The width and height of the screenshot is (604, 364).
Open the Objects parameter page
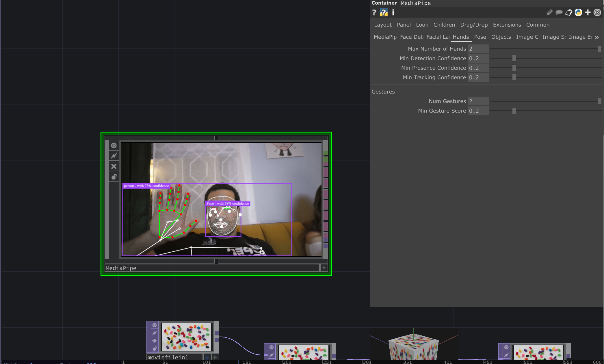(501, 37)
